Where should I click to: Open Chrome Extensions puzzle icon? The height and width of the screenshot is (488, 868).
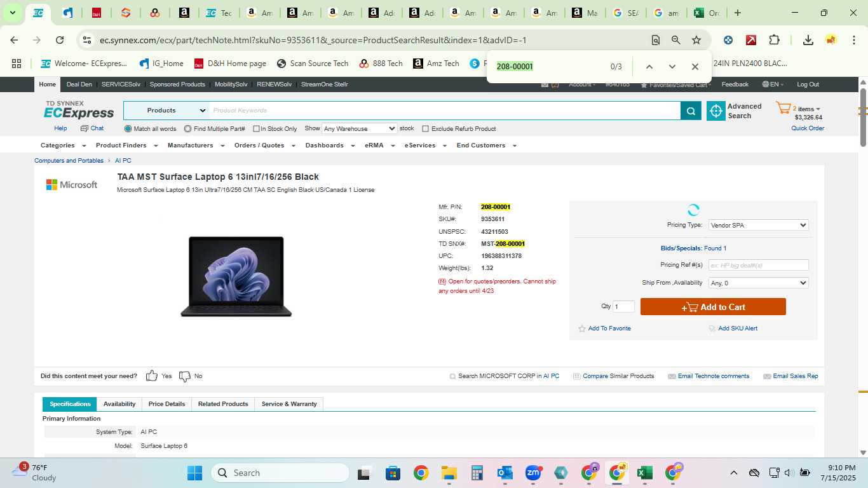click(773, 40)
